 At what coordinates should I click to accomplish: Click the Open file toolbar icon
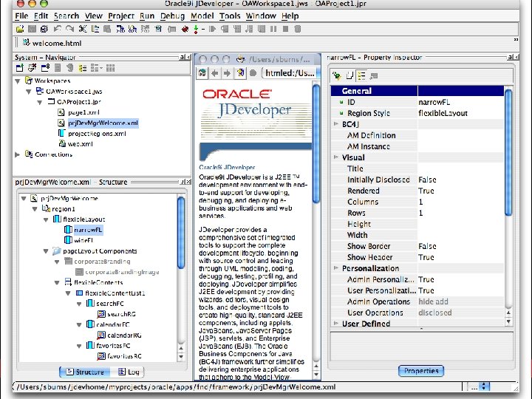[20, 29]
